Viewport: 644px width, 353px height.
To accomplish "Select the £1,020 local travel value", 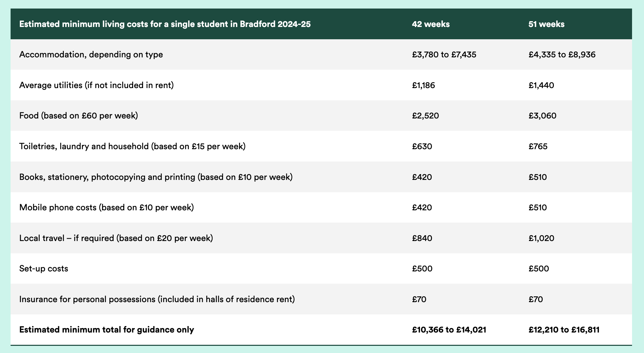I will point(541,238).
